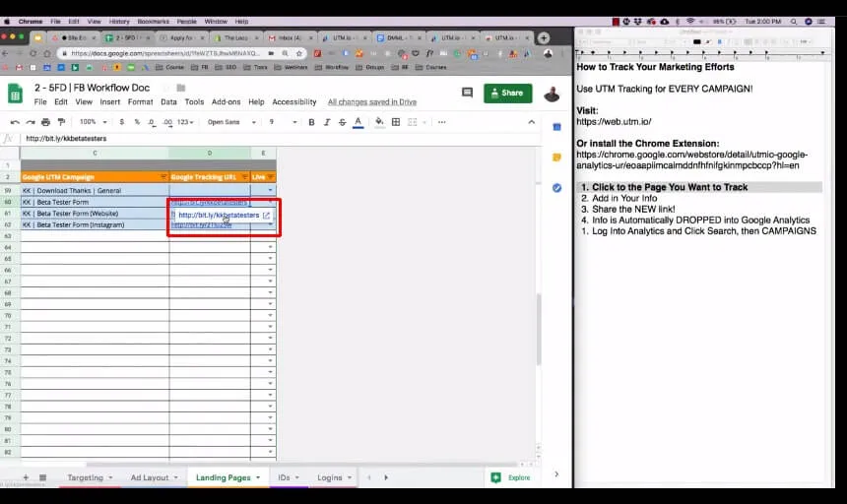Open the Google account avatar
The image size is (847, 504).
pos(552,94)
